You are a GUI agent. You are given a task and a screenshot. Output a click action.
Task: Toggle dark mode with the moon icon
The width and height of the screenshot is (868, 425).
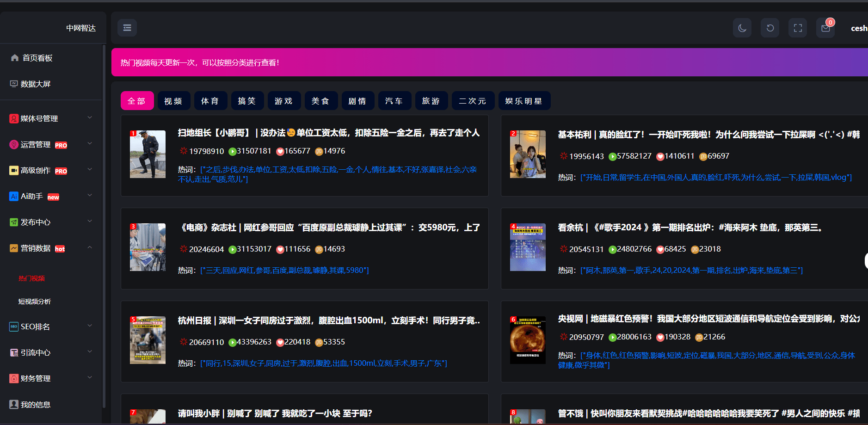coord(742,28)
